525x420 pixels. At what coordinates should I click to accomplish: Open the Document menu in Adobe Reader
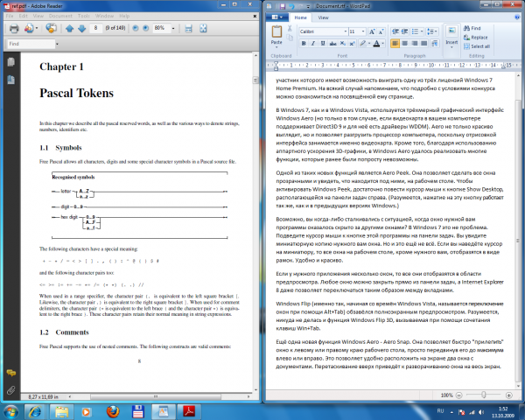click(60, 16)
